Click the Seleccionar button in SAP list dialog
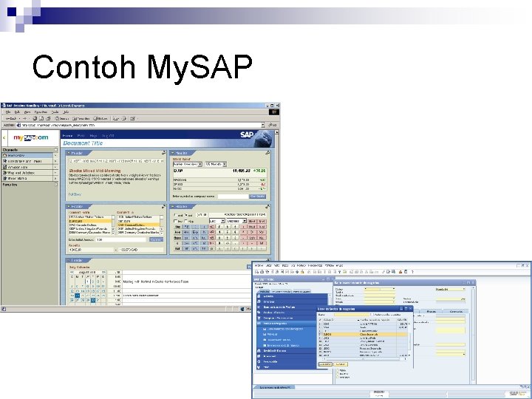This screenshot has height=399, width=532. point(325,364)
